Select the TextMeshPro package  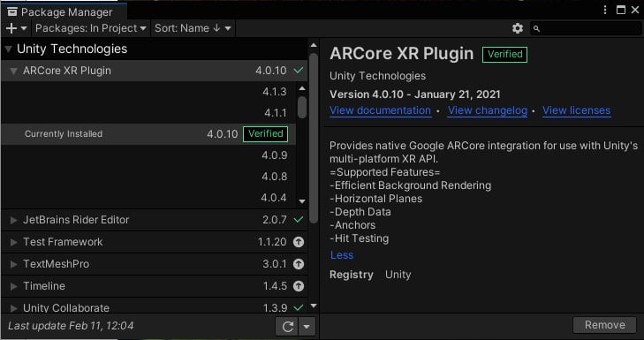tap(154, 264)
